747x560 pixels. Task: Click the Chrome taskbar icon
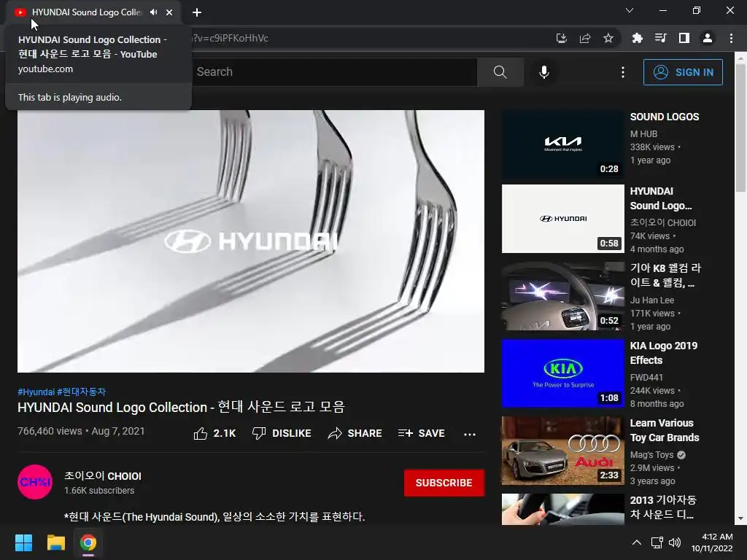pyautogui.click(x=88, y=542)
